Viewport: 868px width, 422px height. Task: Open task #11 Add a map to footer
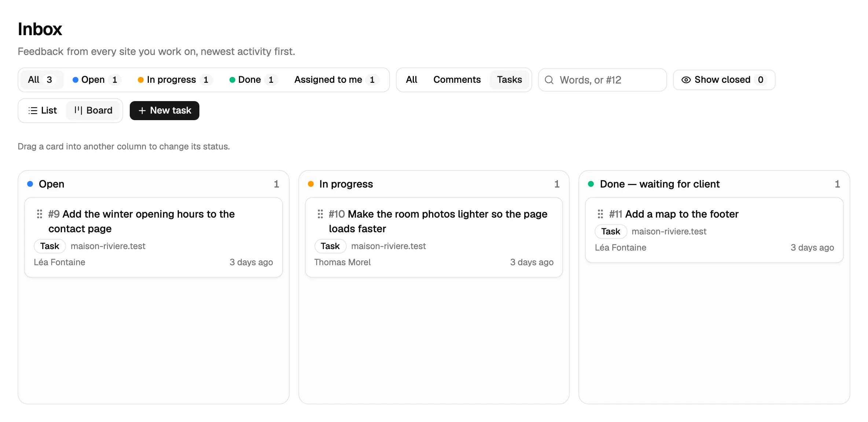point(674,214)
